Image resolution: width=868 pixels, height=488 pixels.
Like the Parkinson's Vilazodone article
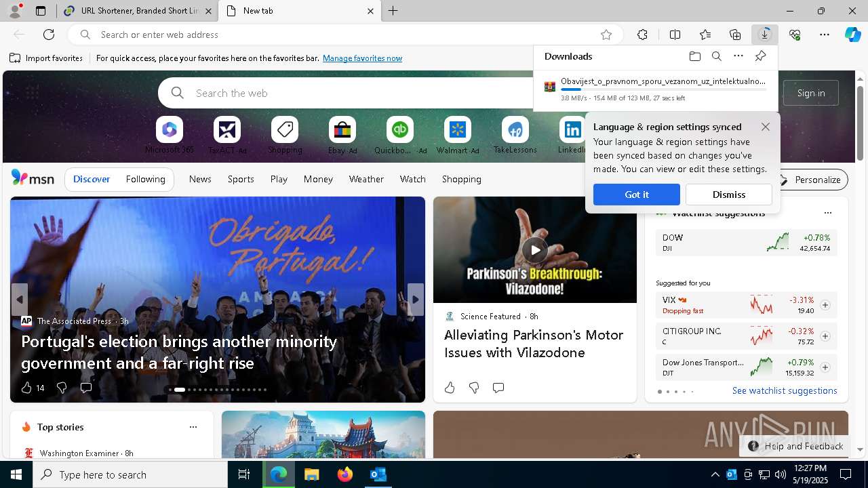click(x=450, y=388)
